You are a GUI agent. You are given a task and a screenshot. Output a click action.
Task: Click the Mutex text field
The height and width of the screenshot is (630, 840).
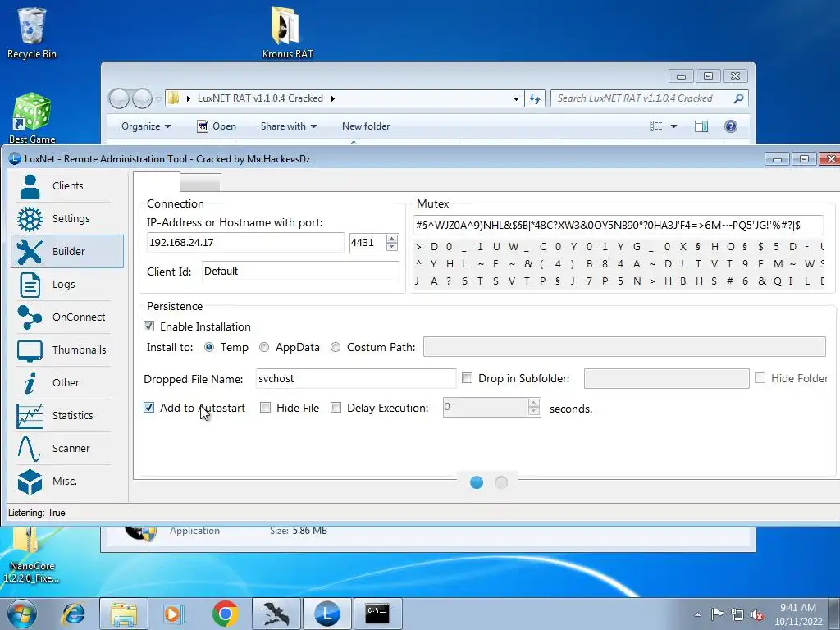click(x=618, y=225)
